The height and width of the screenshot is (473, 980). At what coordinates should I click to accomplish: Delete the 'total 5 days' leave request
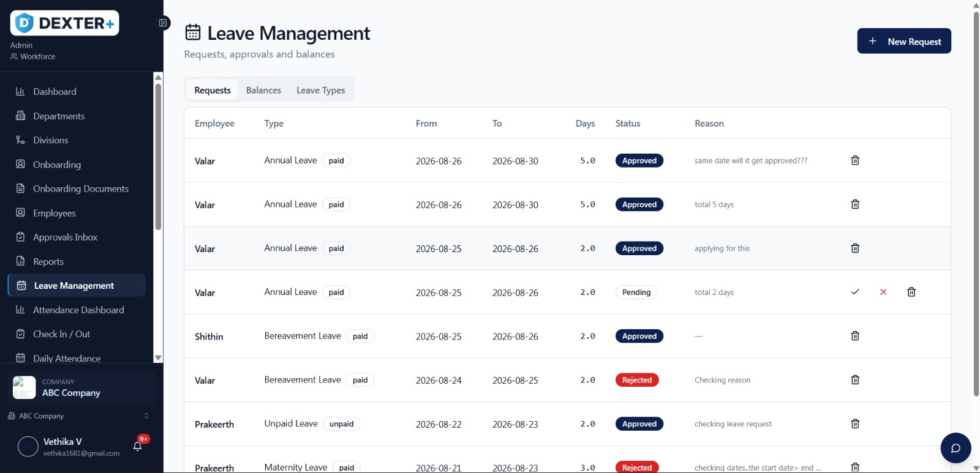coord(855,204)
